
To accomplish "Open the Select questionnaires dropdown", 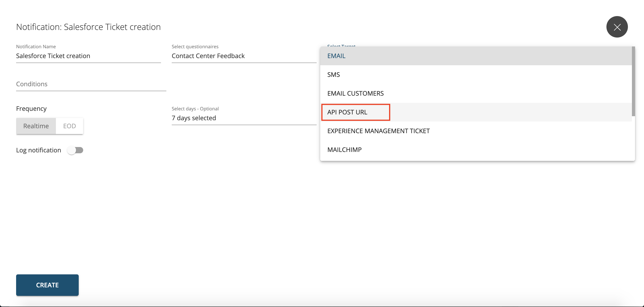I will (244, 56).
